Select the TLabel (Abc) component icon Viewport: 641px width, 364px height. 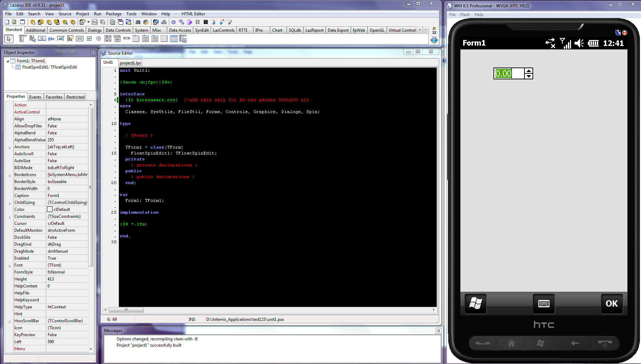tap(52, 39)
